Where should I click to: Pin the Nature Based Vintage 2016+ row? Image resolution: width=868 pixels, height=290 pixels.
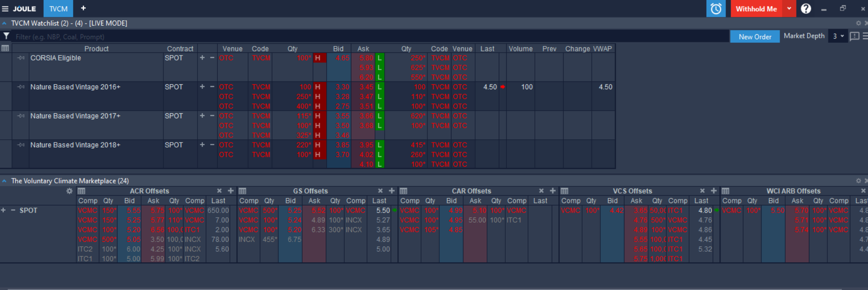[x=21, y=87]
